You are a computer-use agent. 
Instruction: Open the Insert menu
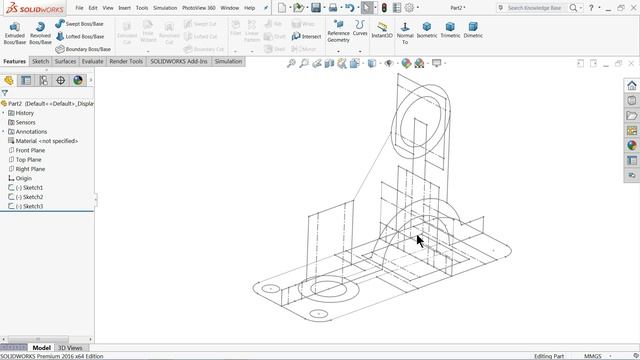124,8
